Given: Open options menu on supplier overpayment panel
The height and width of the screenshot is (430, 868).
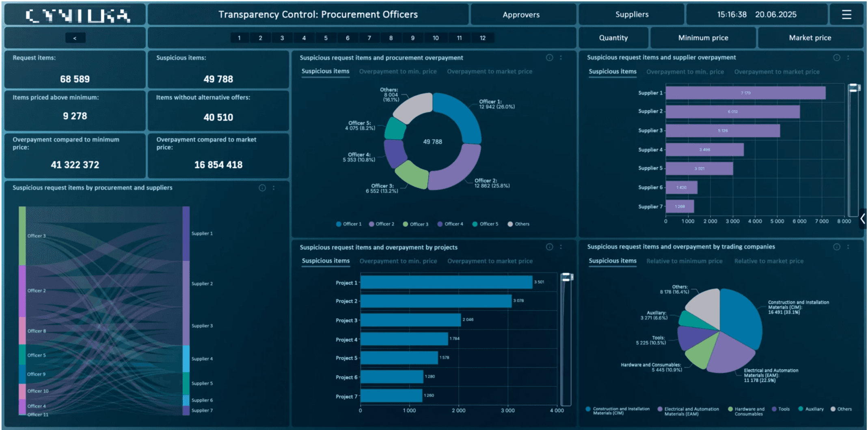Looking at the screenshot, I should [848, 58].
